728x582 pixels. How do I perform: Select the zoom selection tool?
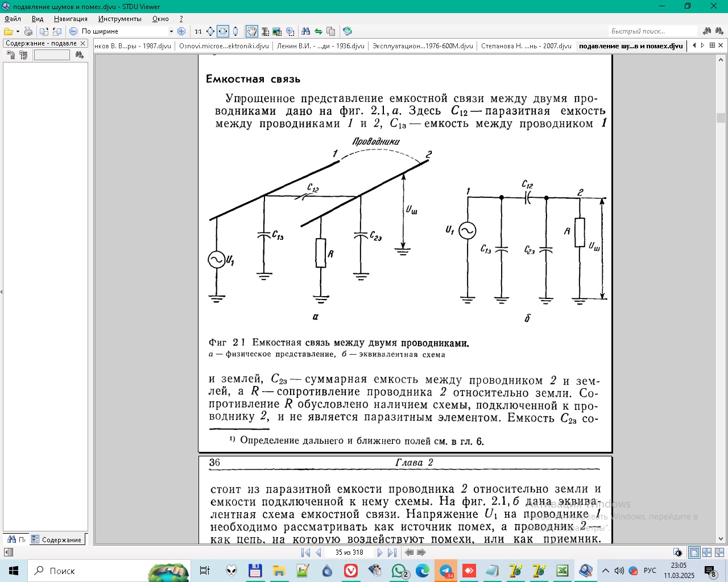tap(290, 31)
